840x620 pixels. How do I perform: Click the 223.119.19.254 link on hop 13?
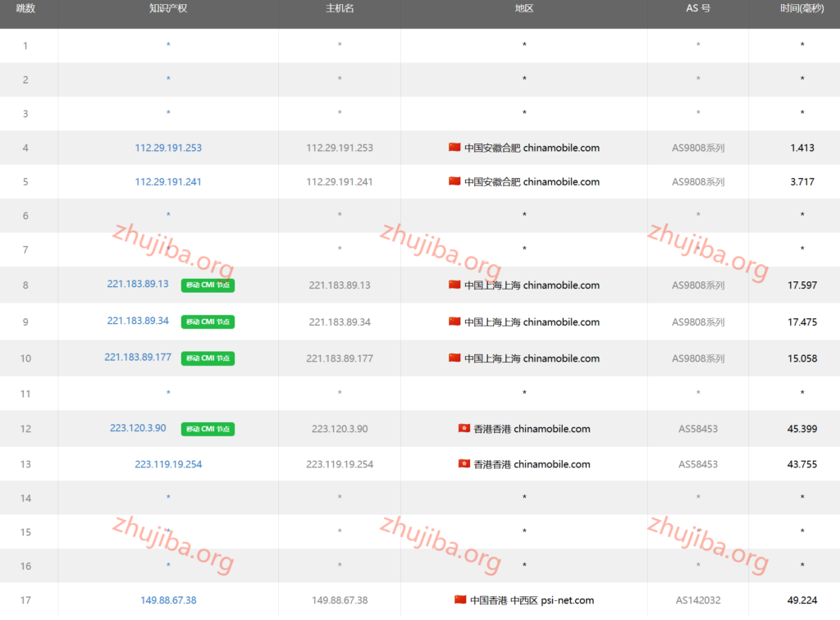pos(167,463)
